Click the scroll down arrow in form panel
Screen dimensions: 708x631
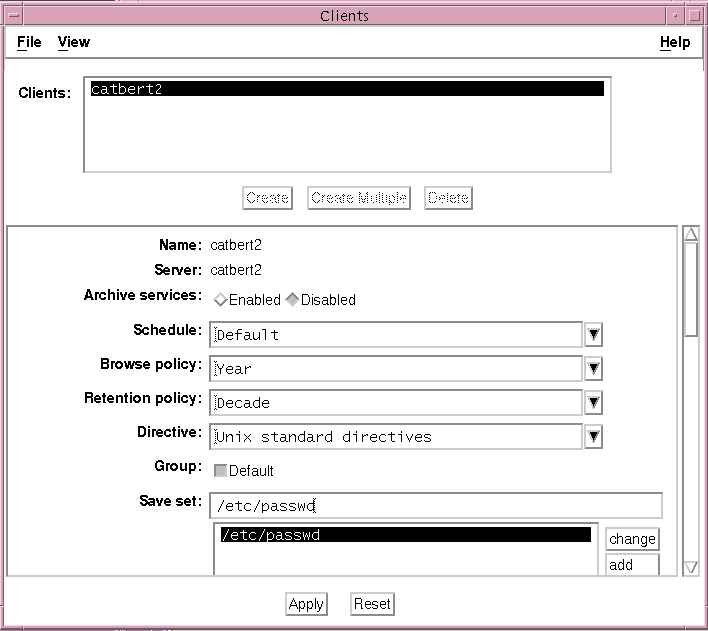pos(691,567)
